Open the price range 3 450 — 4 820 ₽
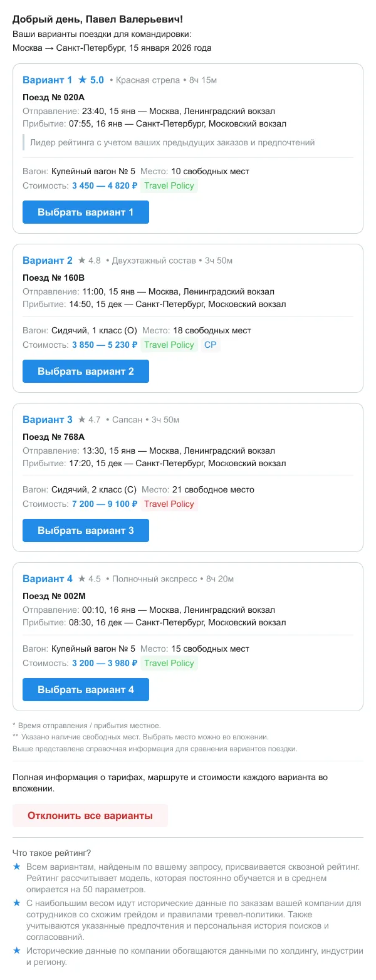This screenshot has width=376, height=980. click(x=103, y=185)
